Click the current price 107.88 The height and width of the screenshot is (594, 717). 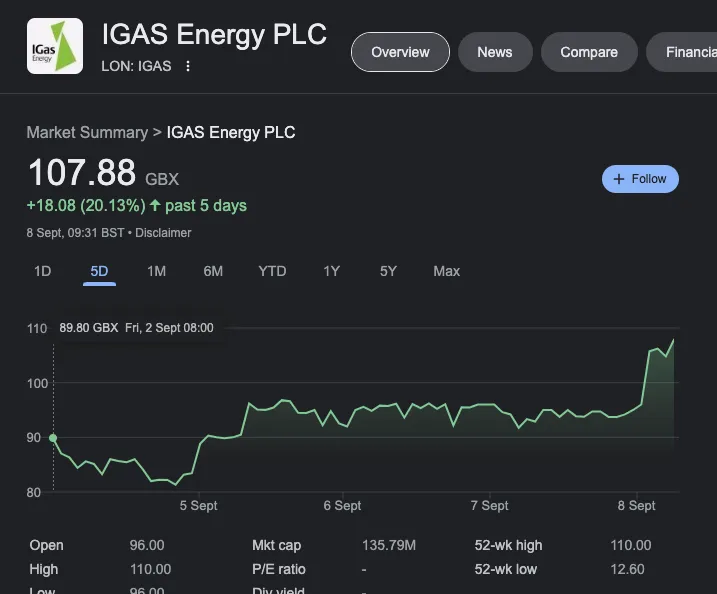(x=82, y=172)
